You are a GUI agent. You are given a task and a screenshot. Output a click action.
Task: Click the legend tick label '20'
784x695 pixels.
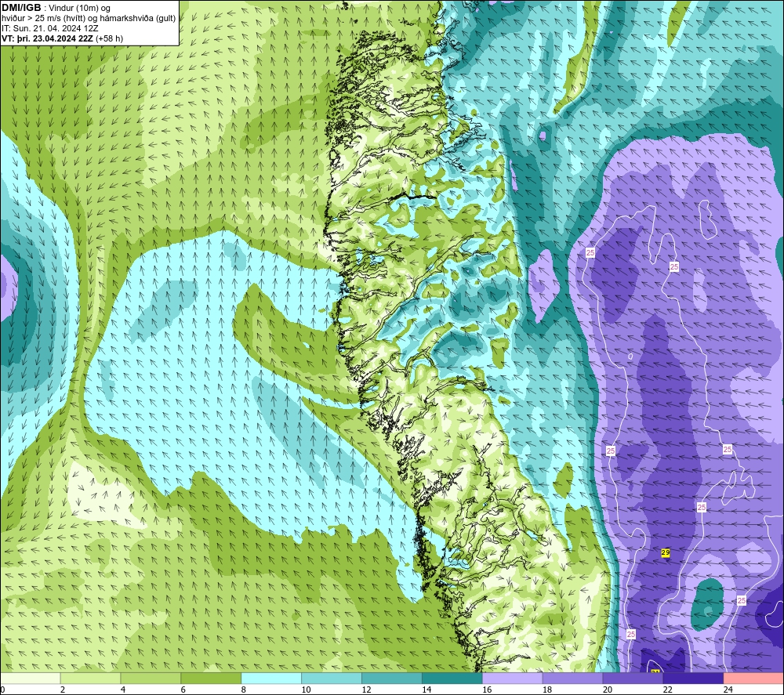click(608, 690)
